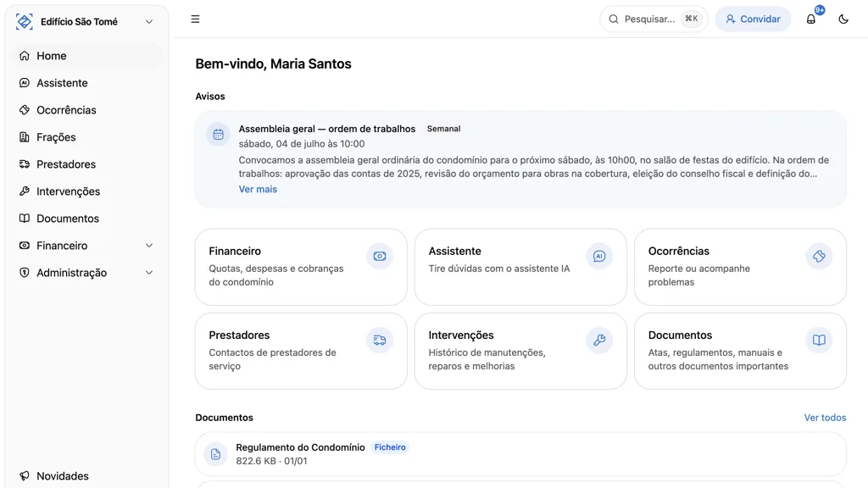
Task: Click the Semanal badge
Action: [x=443, y=129]
